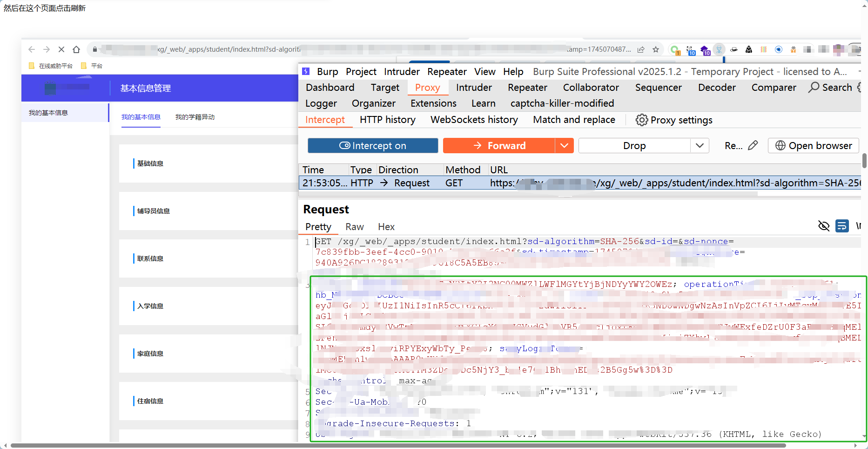The height and width of the screenshot is (449, 868).
Task: Open the 在线威胁平台 bookmark folder
Action: [51, 66]
